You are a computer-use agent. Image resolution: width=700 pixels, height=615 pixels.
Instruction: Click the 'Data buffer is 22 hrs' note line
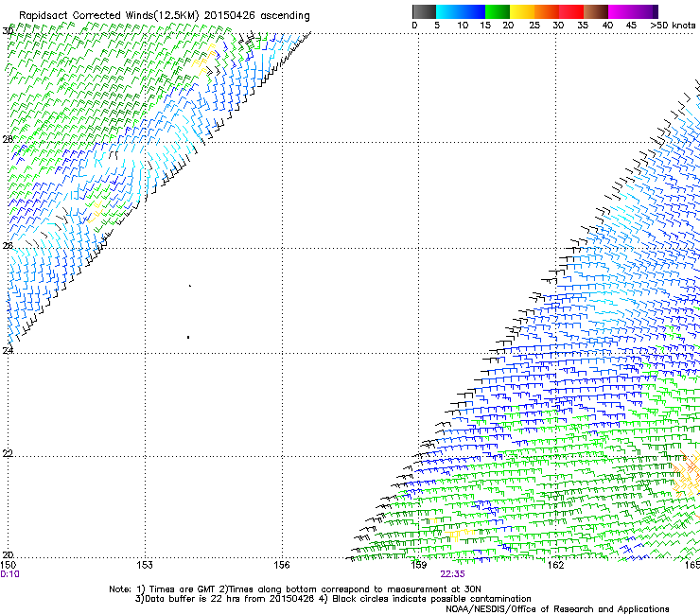333,599
